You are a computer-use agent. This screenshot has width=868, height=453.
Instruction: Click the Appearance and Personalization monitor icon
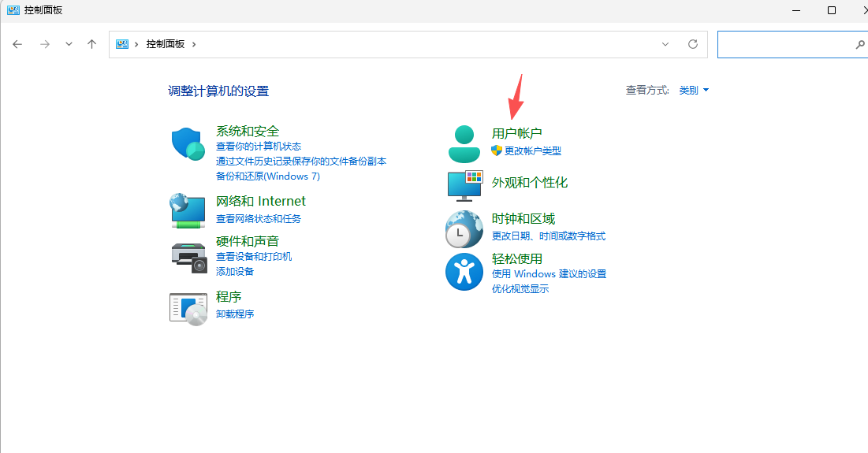(464, 185)
